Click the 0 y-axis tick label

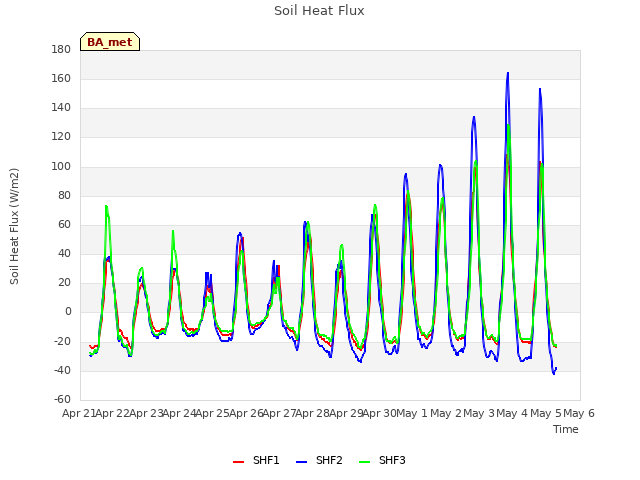tap(68, 312)
